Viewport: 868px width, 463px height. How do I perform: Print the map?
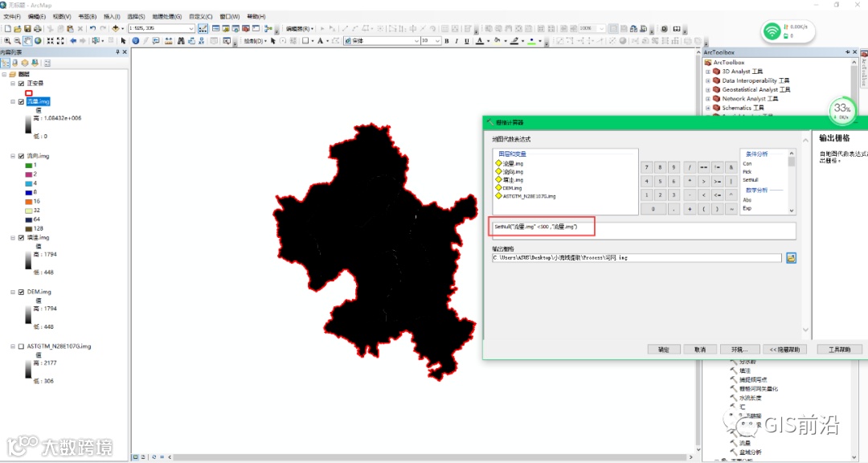coord(38,28)
